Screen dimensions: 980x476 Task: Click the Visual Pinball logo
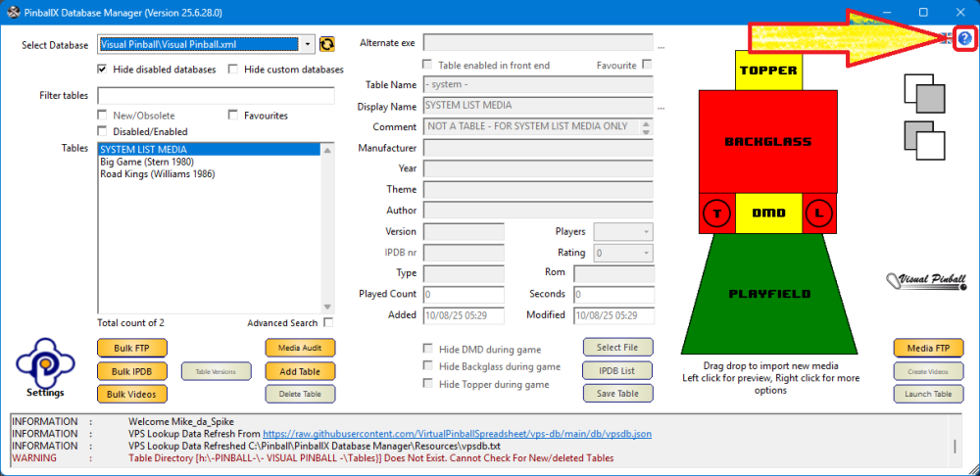pos(926,280)
